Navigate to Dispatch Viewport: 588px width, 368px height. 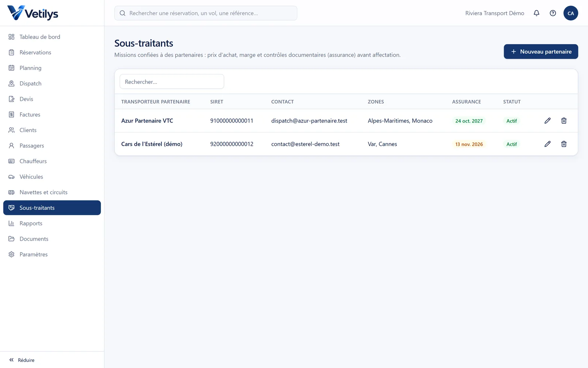point(52,84)
